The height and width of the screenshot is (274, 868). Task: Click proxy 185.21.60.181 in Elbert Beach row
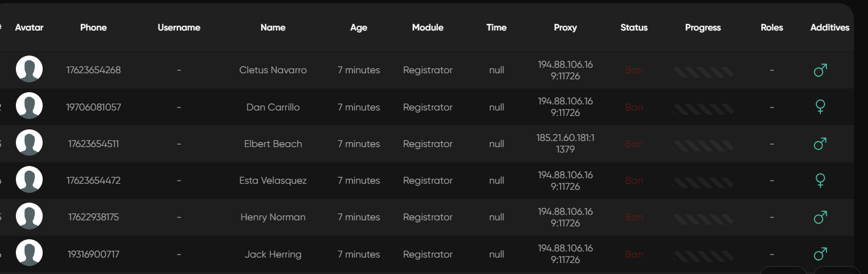coord(565,143)
